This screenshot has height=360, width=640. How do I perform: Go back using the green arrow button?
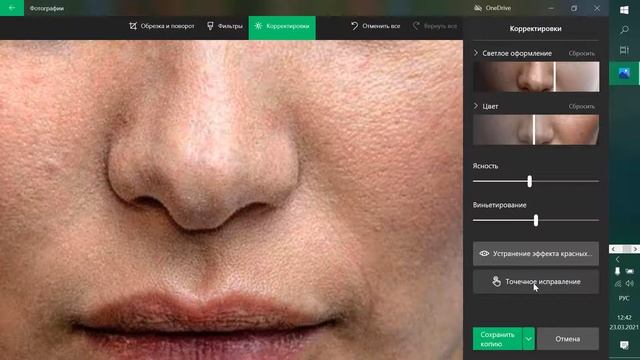click(12, 8)
